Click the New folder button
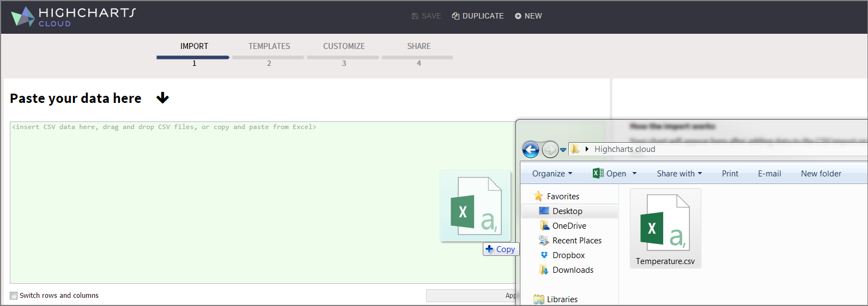This screenshot has height=306, width=868. coord(821,174)
